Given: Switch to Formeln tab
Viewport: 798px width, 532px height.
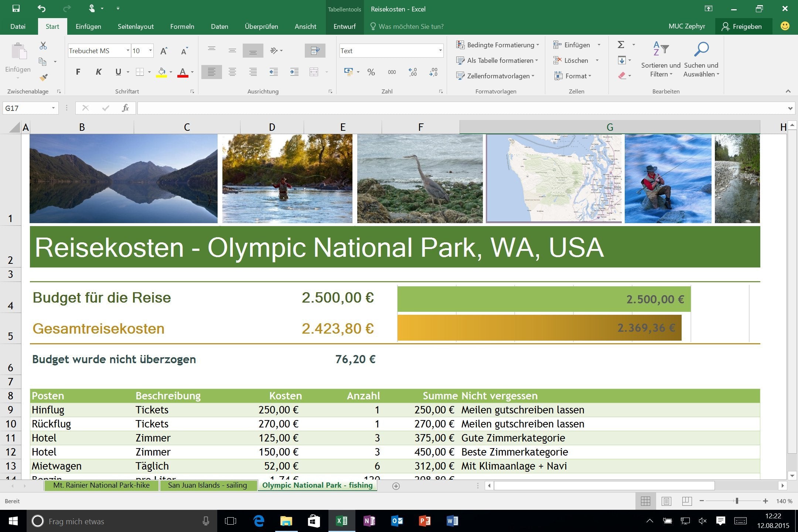Looking at the screenshot, I should coord(182,27).
